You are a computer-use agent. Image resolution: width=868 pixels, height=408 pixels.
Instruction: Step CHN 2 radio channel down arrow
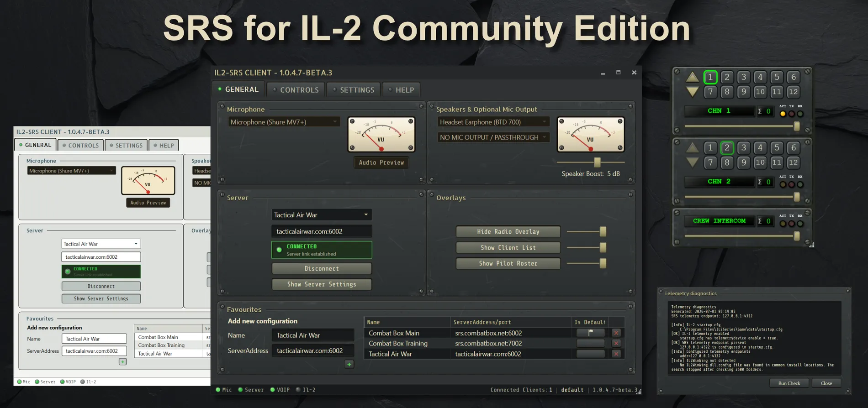point(692,162)
